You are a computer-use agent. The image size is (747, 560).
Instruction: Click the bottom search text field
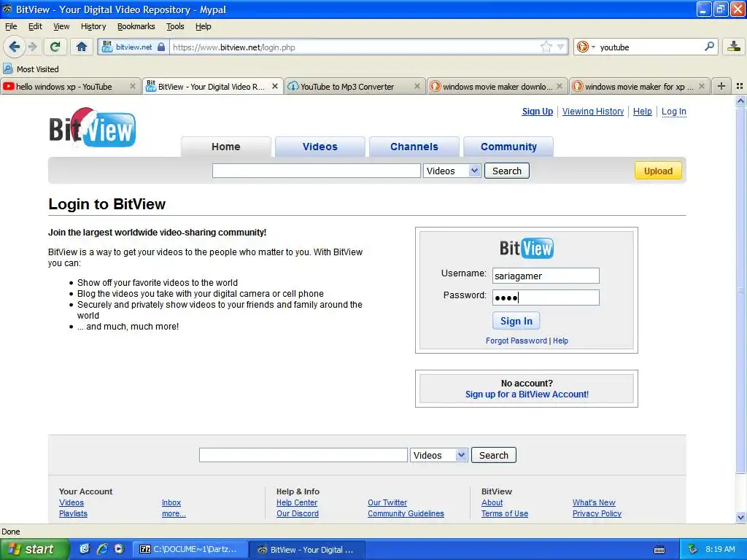[303, 455]
